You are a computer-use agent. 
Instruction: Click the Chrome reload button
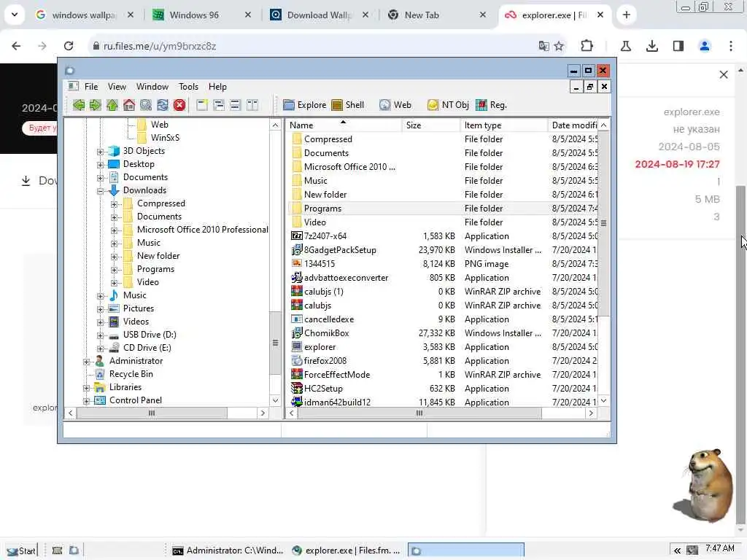click(69, 46)
